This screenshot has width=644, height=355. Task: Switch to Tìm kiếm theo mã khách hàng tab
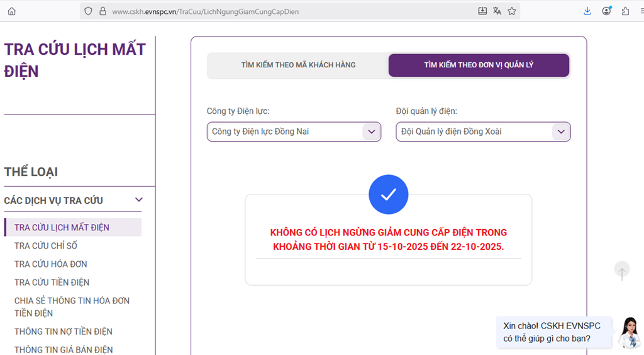(x=298, y=65)
